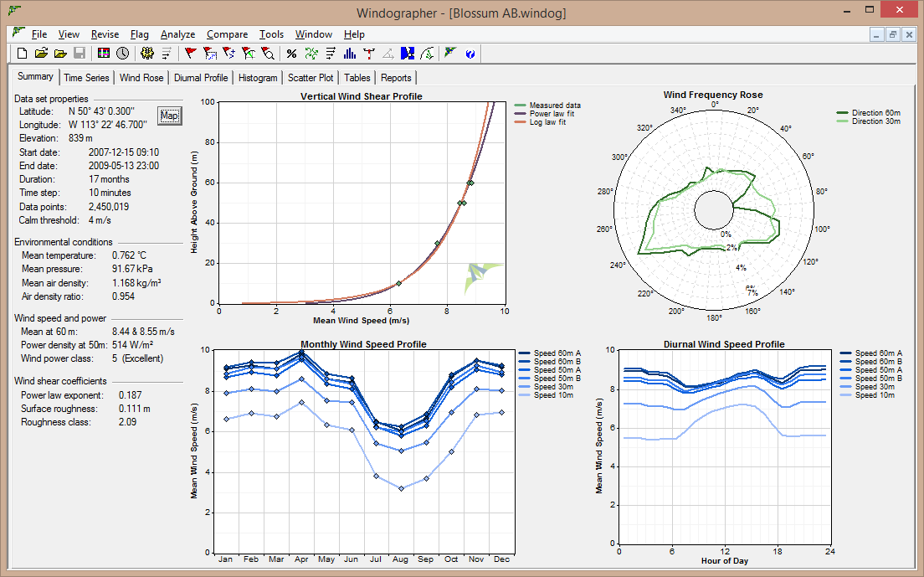Select the red flag data tool

click(189, 53)
